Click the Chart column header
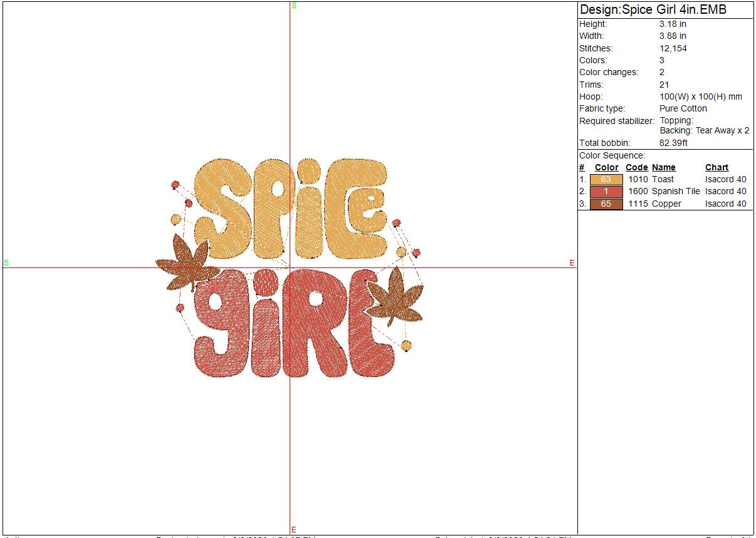The height and width of the screenshot is (538, 756). 717,168
